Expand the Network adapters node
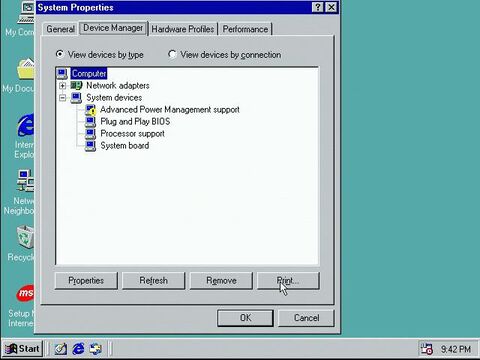This screenshot has width=480, height=360. pyautogui.click(x=62, y=86)
